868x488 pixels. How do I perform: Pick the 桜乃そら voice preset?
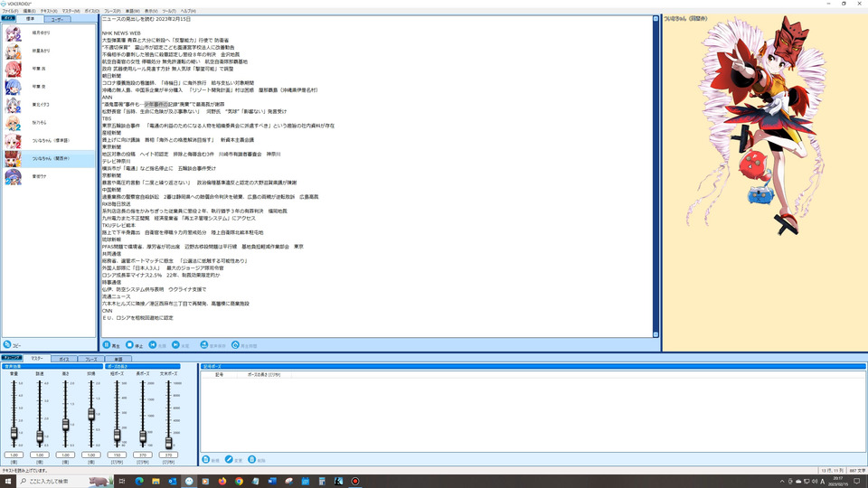pos(49,123)
